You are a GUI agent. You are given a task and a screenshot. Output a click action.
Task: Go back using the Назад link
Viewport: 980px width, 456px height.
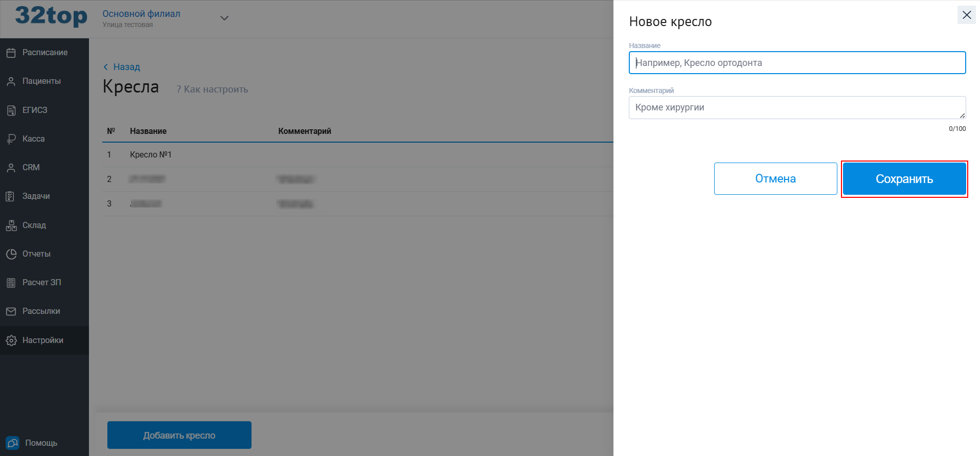click(x=122, y=67)
